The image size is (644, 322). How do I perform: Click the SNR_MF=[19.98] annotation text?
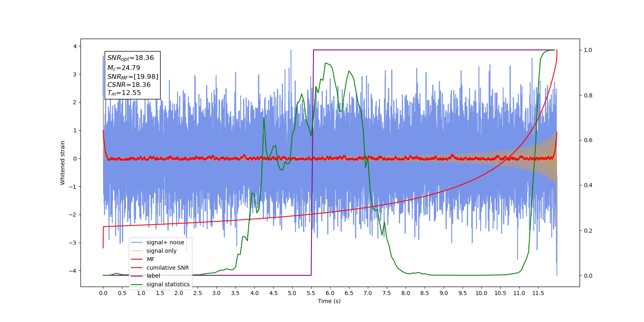click(133, 76)
